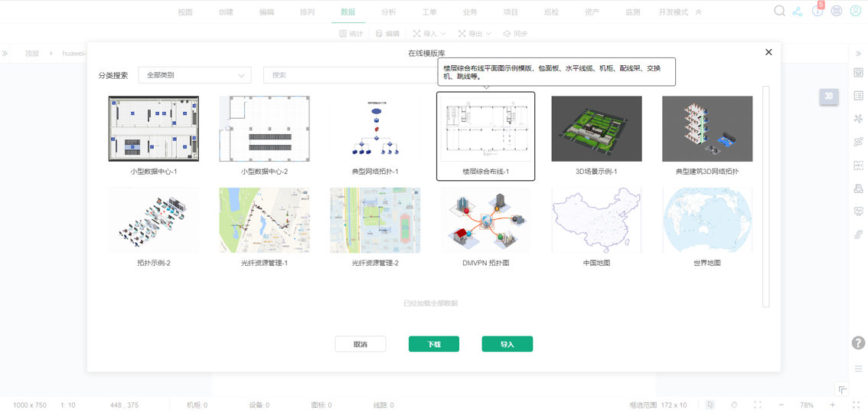Click the green 下载 button
Viewport: 868px width, 413px height.
[434, 344]
